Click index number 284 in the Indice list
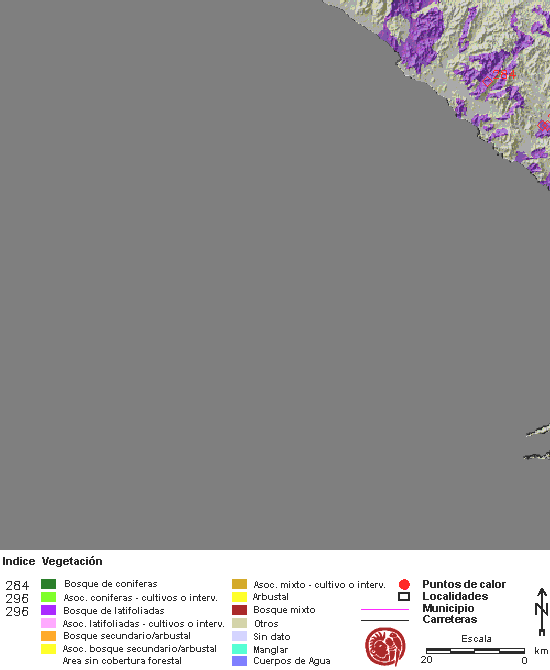550x670 pixels. click(x=17, y=585)
